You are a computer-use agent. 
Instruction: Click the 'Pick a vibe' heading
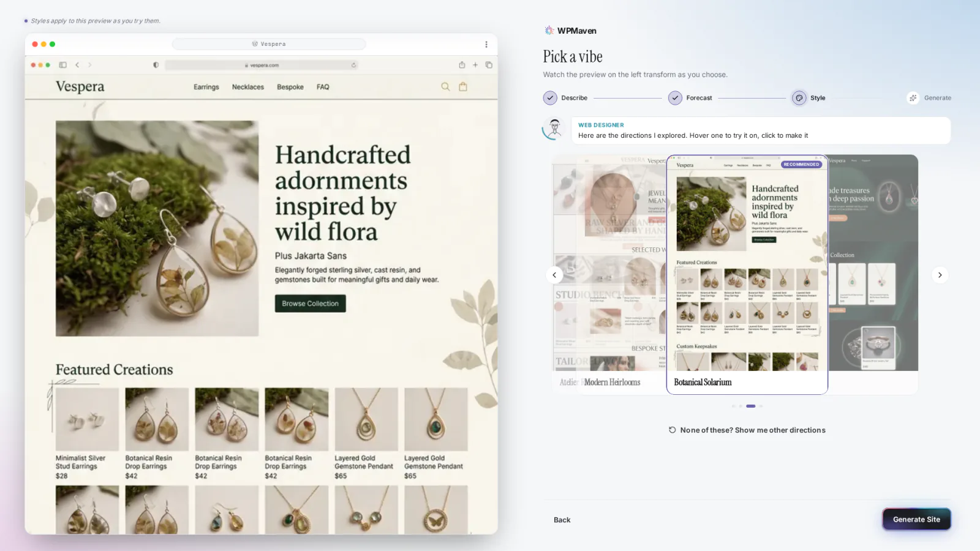point(573,57)
